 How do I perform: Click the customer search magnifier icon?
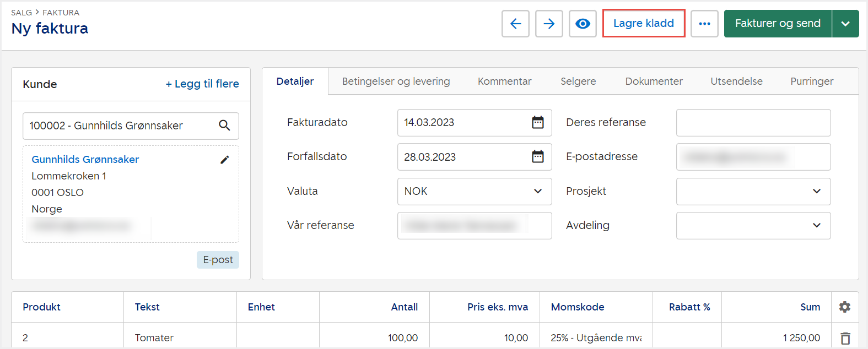[x=224, y=126]
